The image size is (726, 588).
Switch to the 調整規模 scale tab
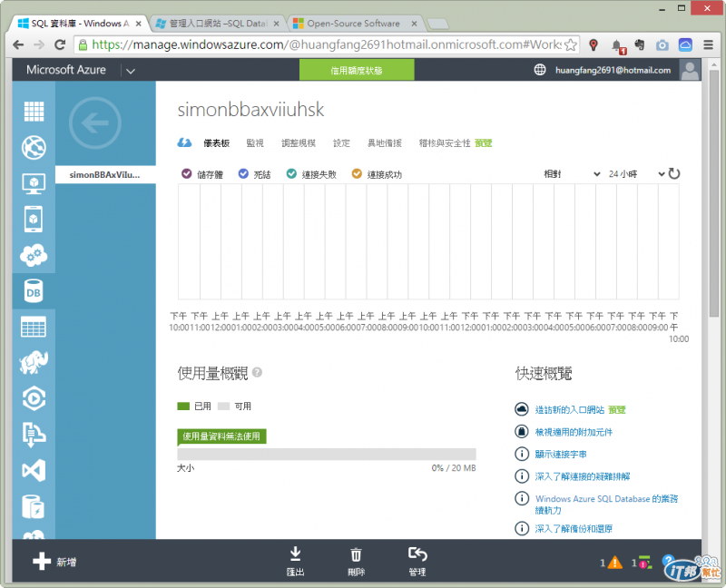[299, 143]
